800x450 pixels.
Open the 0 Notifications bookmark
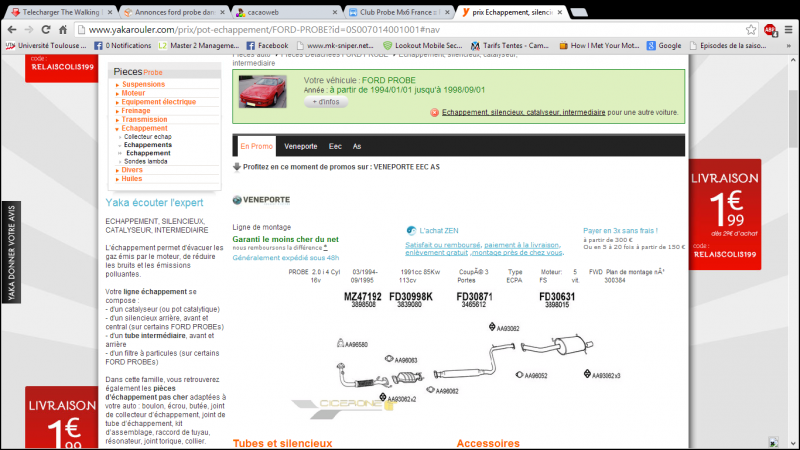122,45
